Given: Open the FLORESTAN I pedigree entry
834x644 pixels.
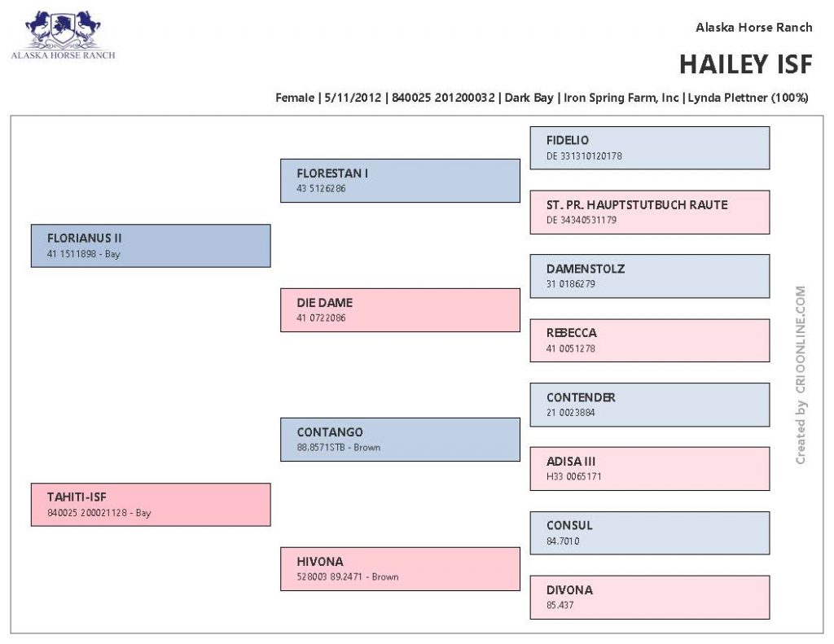Looking at the screenshot, I should (400, 181).
